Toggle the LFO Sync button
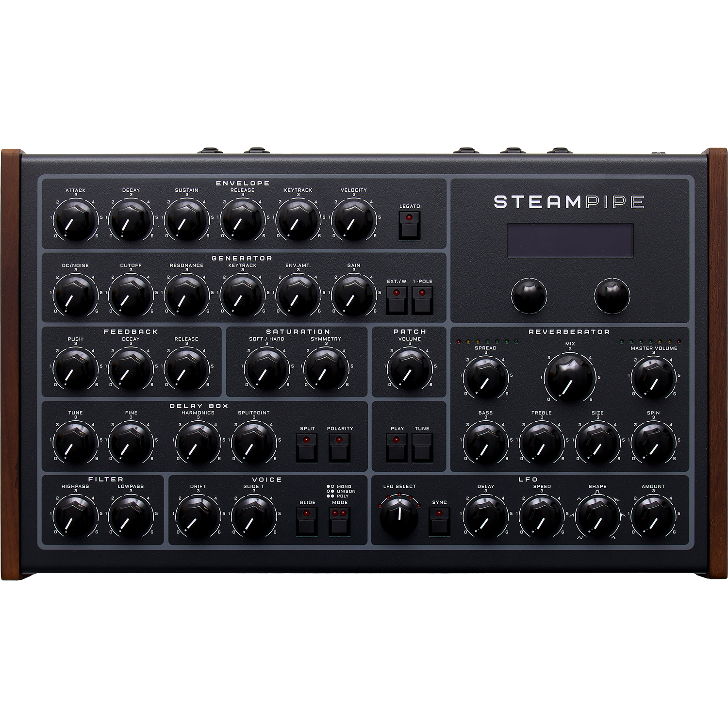 click(439, 521)
